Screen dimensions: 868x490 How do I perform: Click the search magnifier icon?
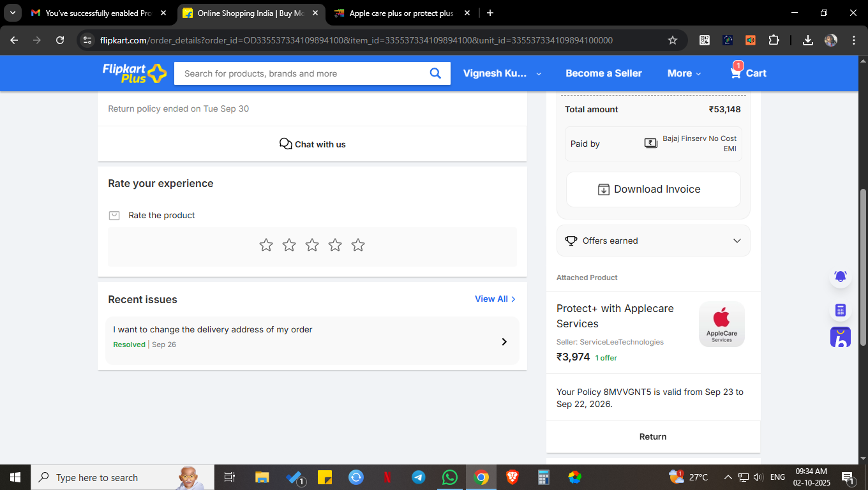(x=435, y=73)
